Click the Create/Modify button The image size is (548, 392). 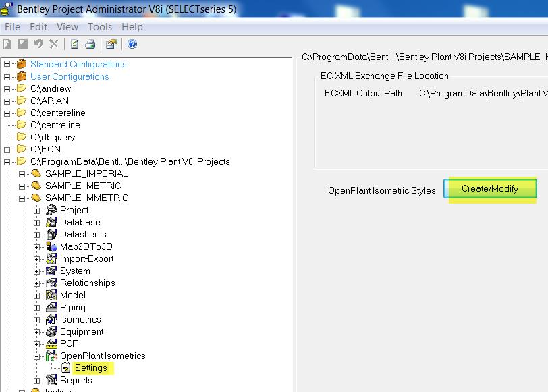pos(490,189)
